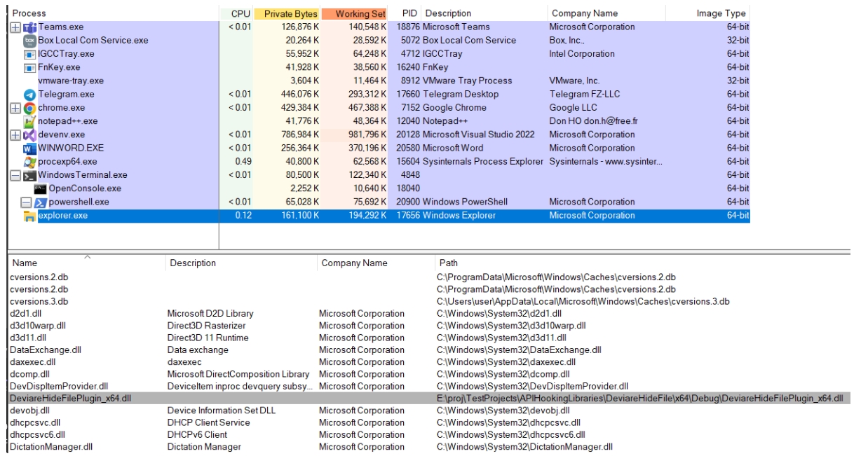868x456 pixels.
Task: Click the WINWORD.EXE Word icon
Action: 29,148
